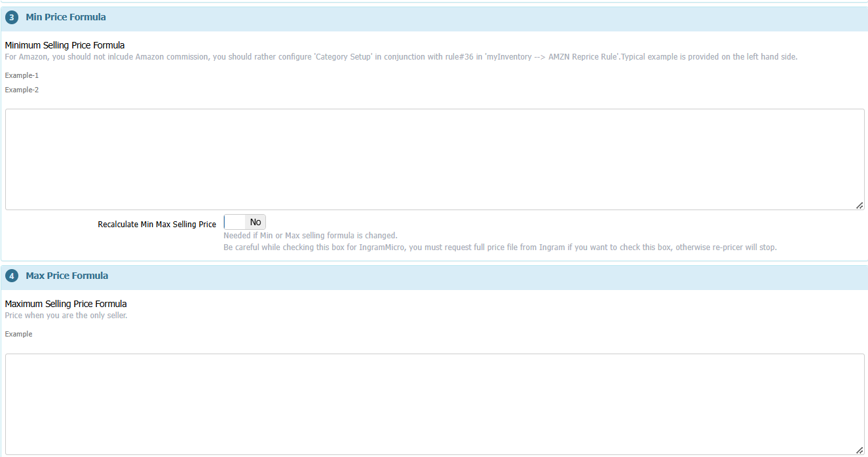Screen dimensions: 868x457
Task: Open the Example link under Maximum Selling Price
Action: [18, 334]
